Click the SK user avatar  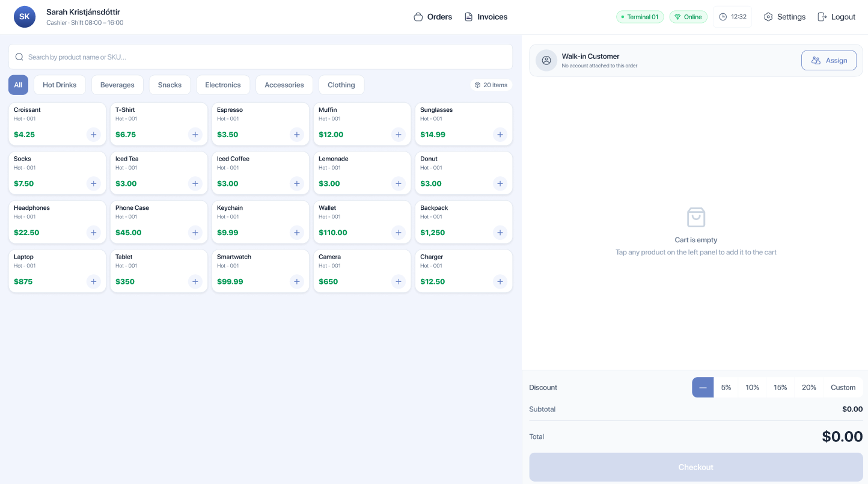click(x=25, y=17)
